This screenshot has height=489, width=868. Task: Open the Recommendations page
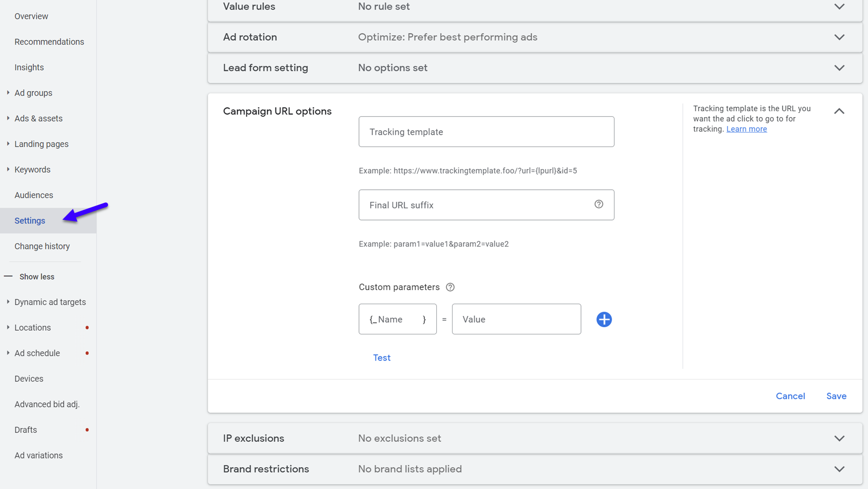[x=49, y=42]
